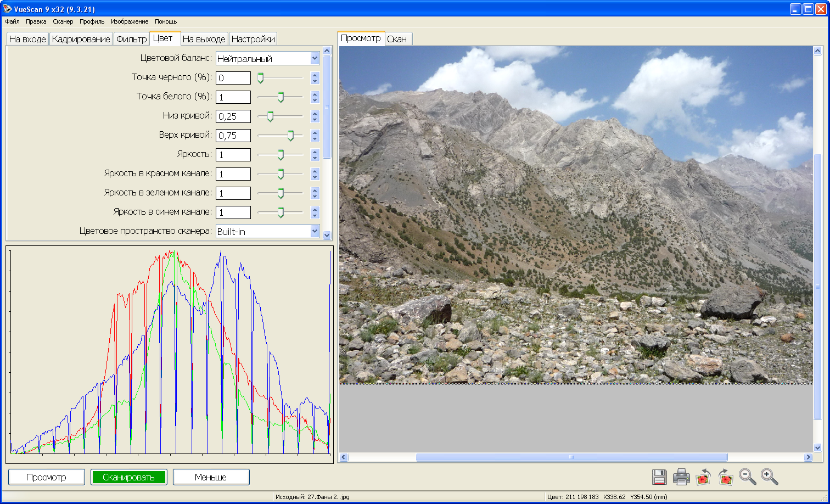Viewport: 830px width, 504px height.
Task: Click the Точка черного stepper arrows
Action: click(315, 78)
